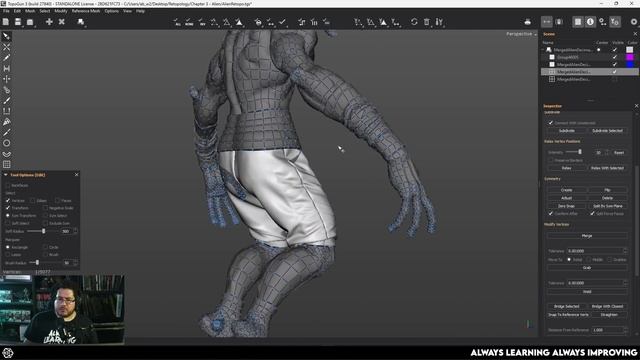The width and height of the screenshot is (640, 360).
Task: Select the grid tool at left toolbar bottom
Action: click(6, 164)
